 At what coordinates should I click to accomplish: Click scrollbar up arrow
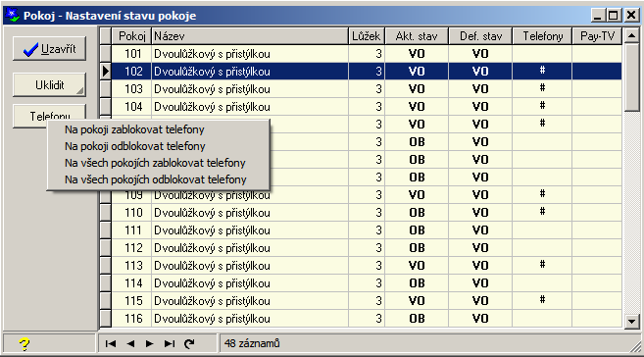click(x=631, y=35)
